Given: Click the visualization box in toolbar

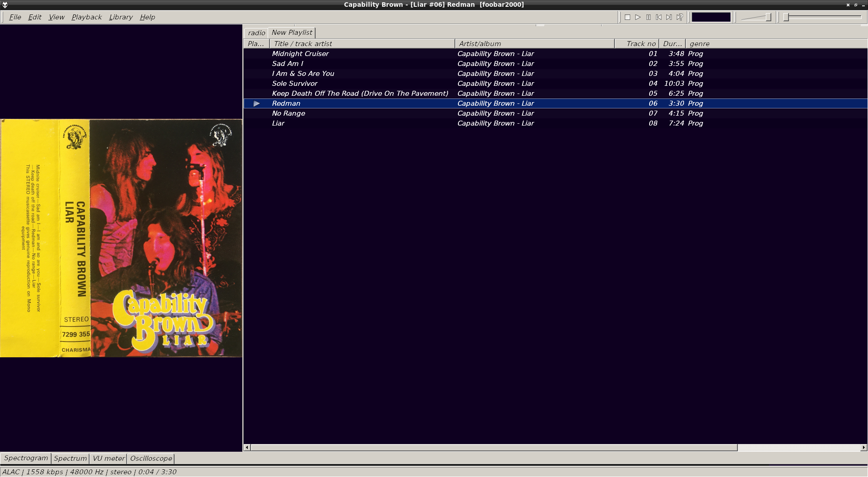Looking at the screenshot, I should [711, 17].
